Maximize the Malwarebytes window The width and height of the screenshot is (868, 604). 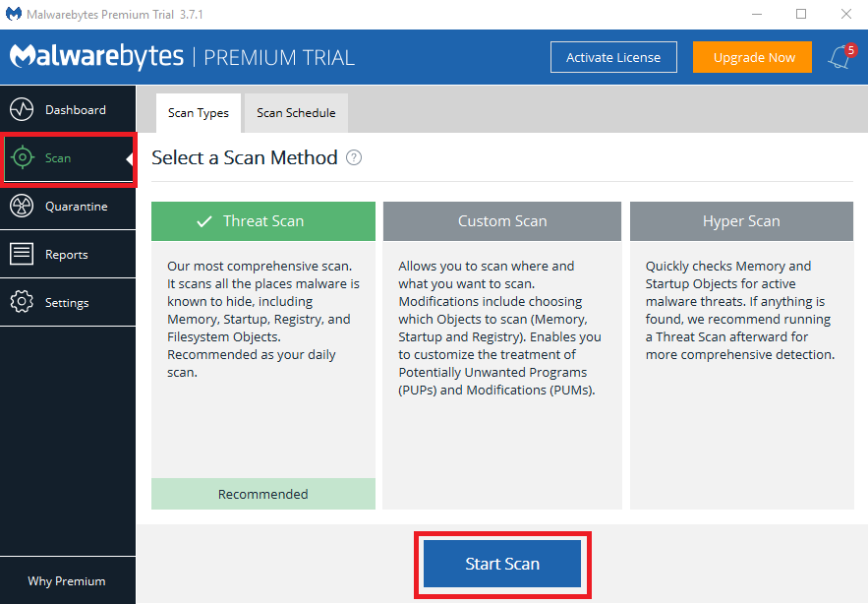[801, 14]
